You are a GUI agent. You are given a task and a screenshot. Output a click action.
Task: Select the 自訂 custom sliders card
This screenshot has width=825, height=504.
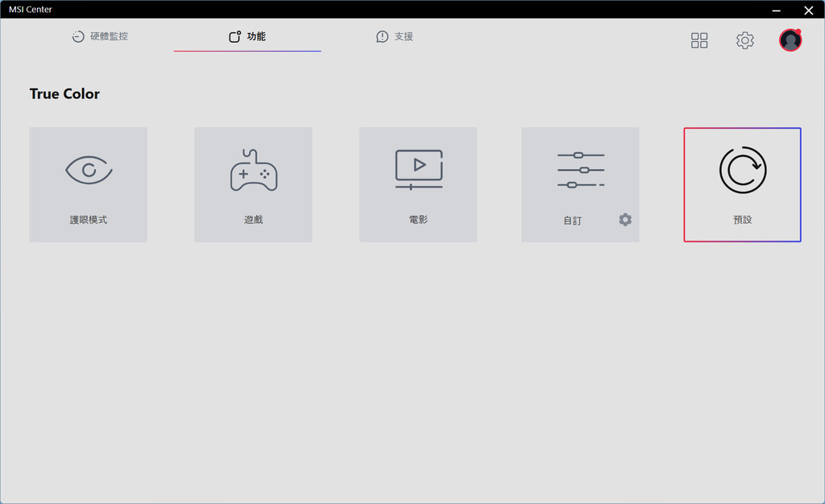(580, 184)
